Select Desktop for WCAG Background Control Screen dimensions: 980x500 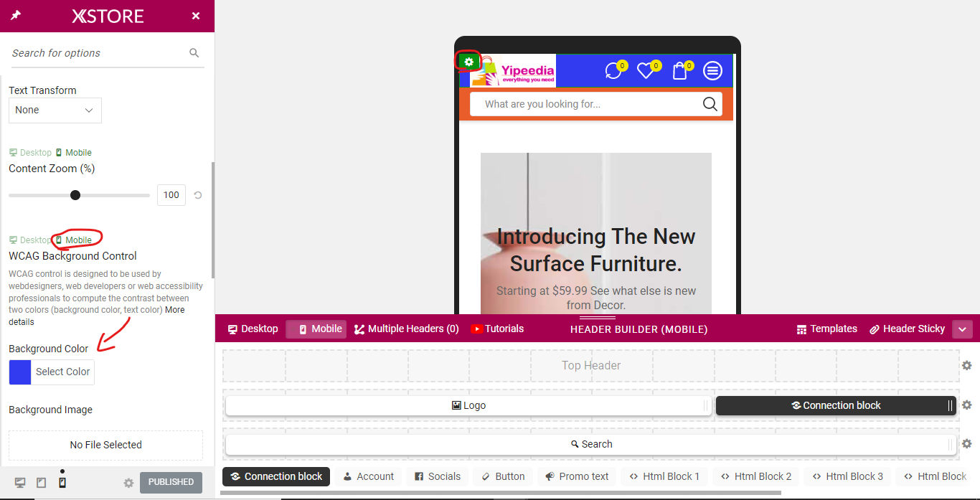click(x=30, y=240)
